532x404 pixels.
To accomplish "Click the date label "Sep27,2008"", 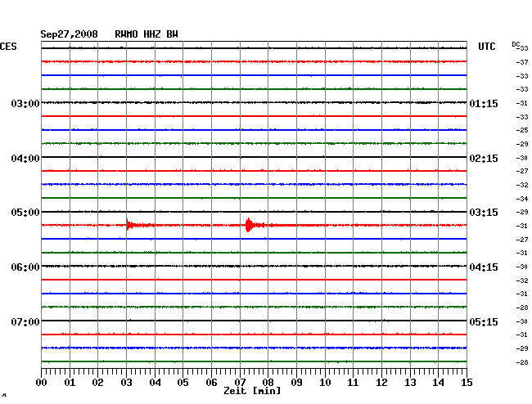I will (69, 34).
